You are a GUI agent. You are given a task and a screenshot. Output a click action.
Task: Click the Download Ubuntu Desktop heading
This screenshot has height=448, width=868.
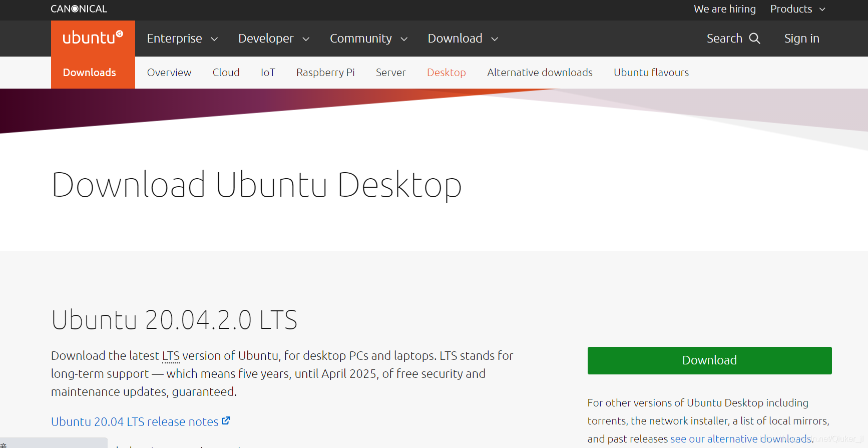256,185
